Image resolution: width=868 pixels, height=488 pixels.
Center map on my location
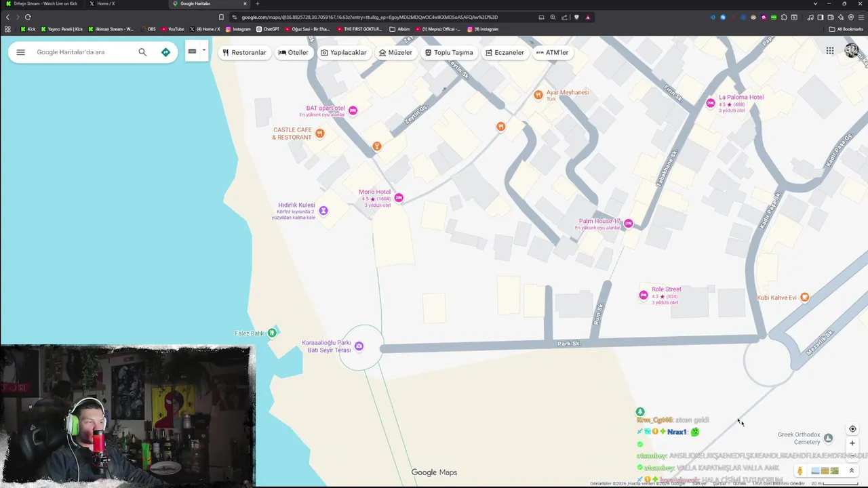852,429
